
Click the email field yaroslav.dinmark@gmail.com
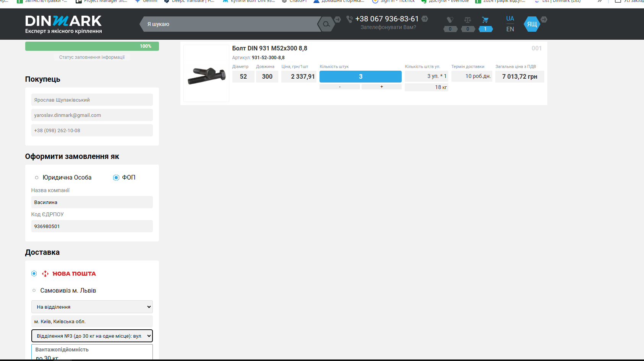(x=92, y=115)
